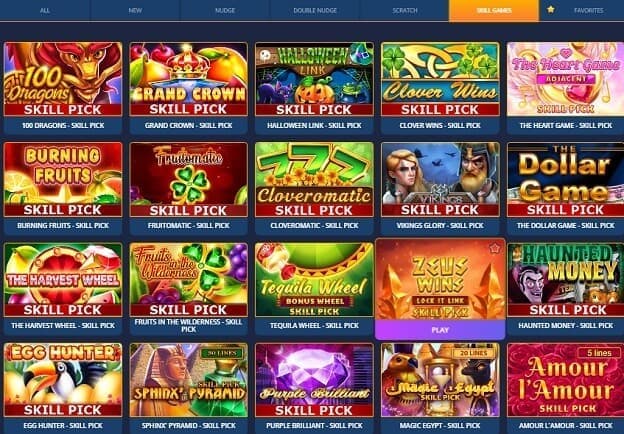Switch to the Scratch tab
This screenshot has height=434, width=624.
pos(405,10)
